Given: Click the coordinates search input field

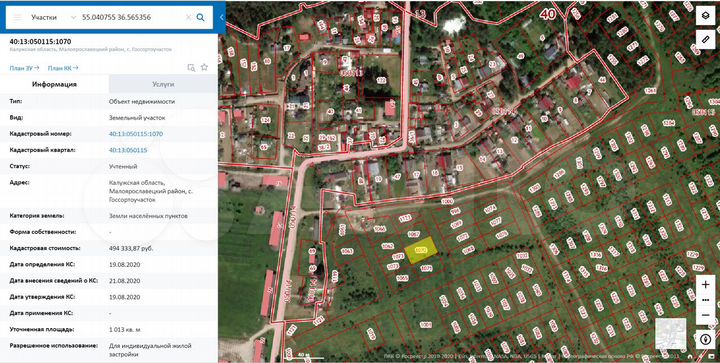Looking at the screenshot, I should (132, 17).
